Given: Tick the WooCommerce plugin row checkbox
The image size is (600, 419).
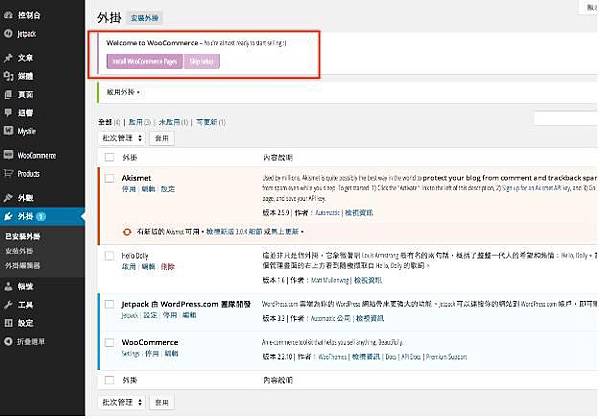Looking at the screenshot, I should click(109, 342).
